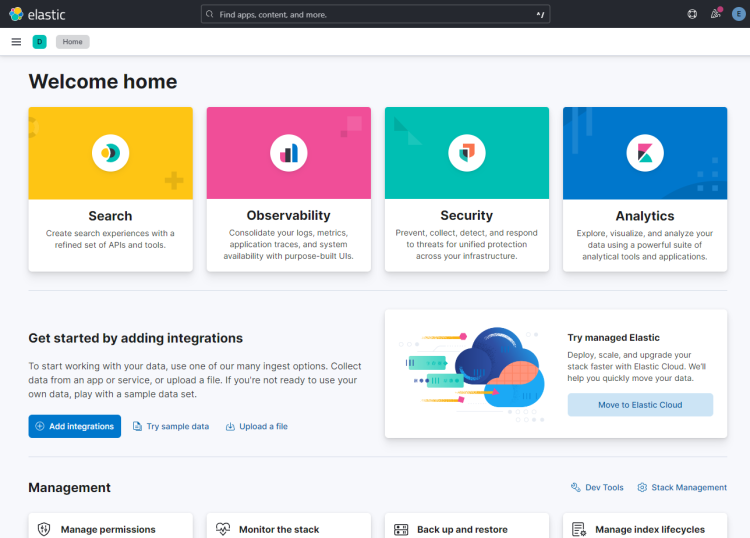750x538 pixels.
Task: Focus the Find apps, content search field
Action: tap(375, 14)
